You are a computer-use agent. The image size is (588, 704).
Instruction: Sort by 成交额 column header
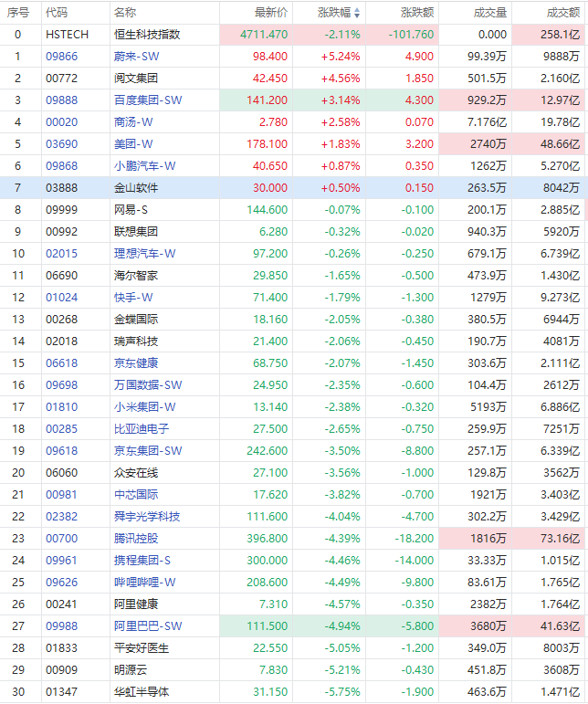pyautogui.click(x=563, y=13)
